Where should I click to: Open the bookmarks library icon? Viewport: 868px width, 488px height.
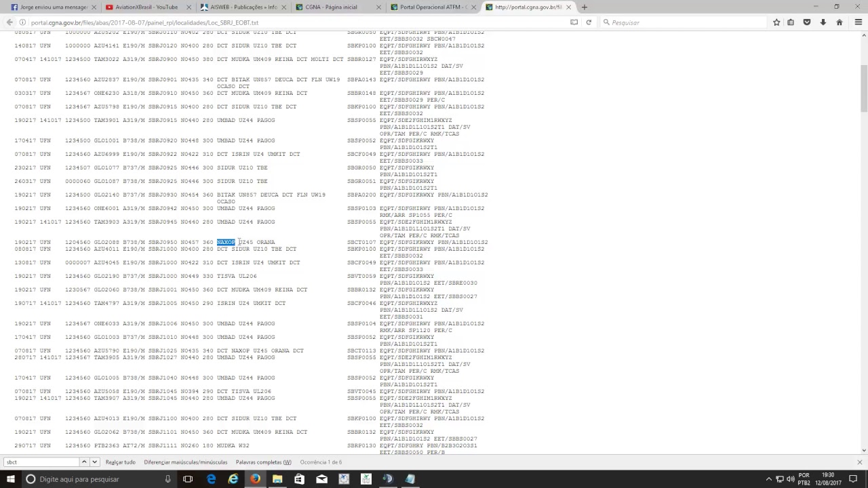point(791,22)
